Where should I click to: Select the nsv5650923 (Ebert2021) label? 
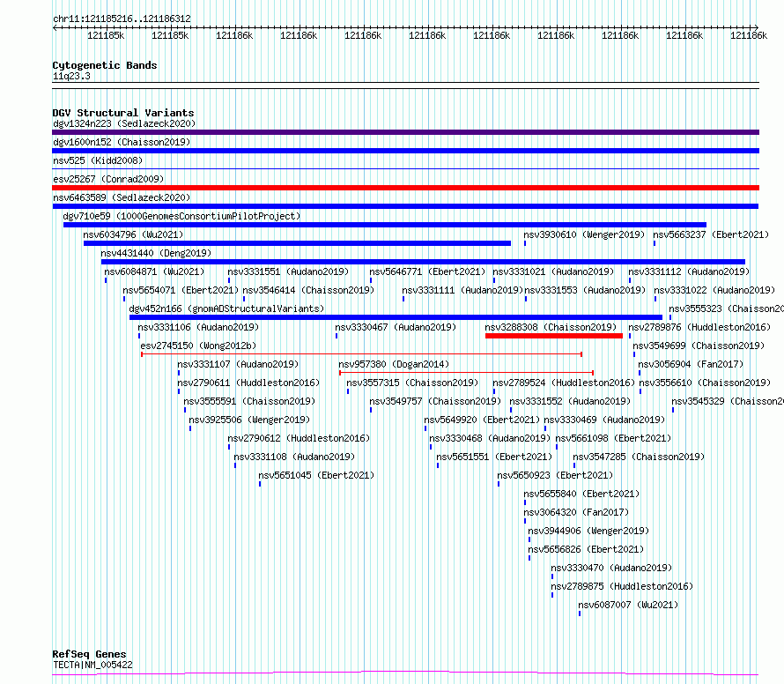point(554,475)
